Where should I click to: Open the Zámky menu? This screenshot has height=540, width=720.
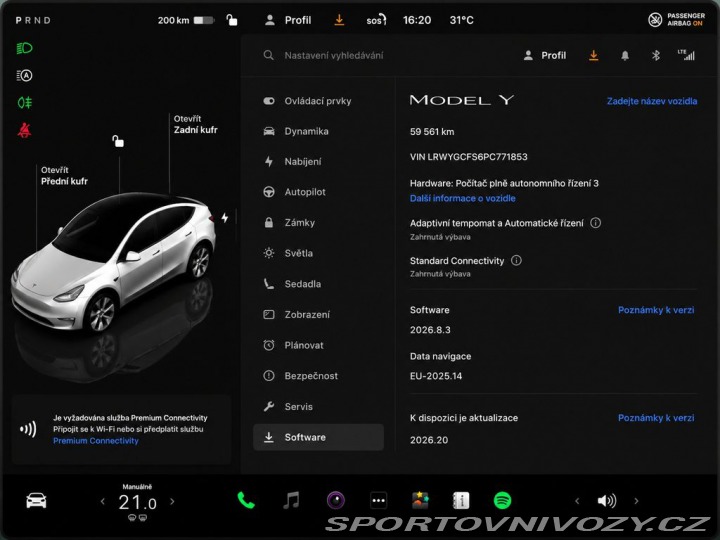pos(318,223)
